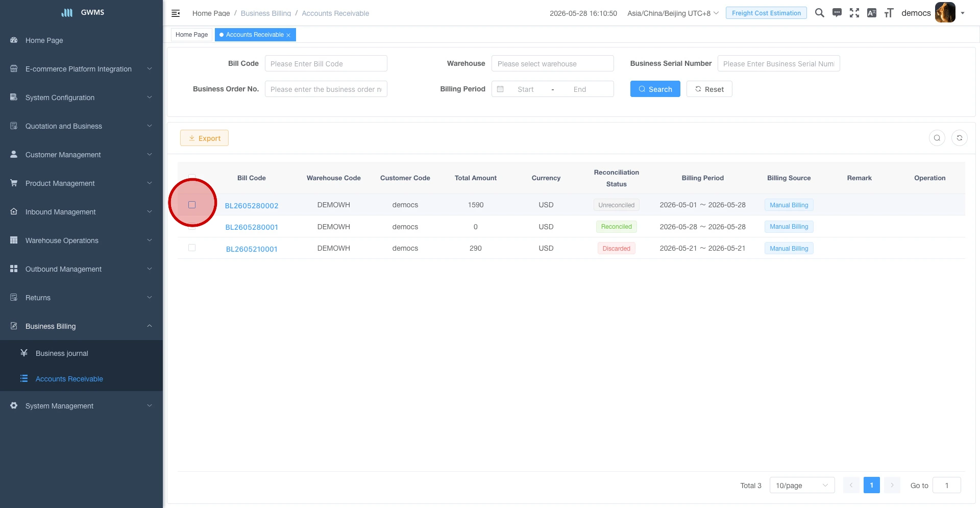
Task: Click Home Page in the breadcrumb
Action: 211,13
